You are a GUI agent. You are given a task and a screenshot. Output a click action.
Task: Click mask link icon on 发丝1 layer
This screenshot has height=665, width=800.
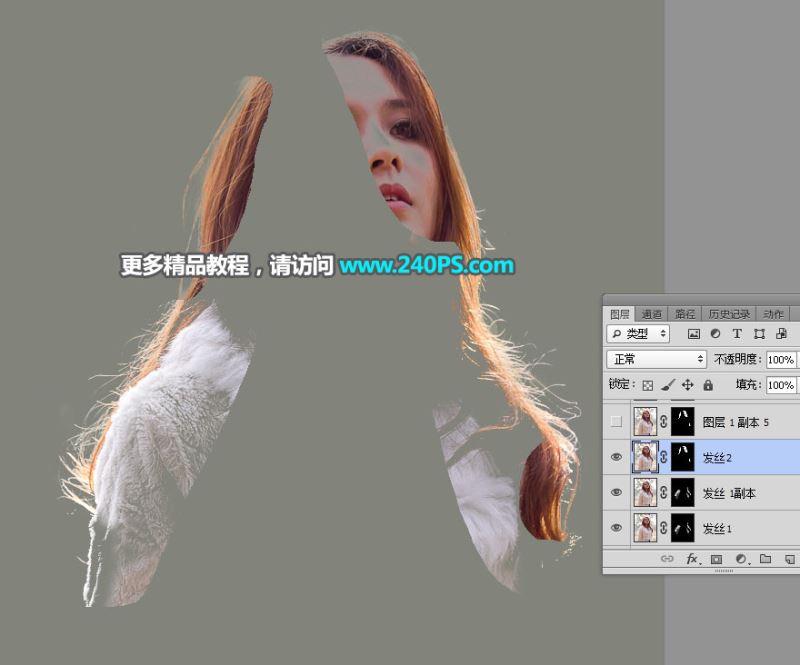[663, 528]
